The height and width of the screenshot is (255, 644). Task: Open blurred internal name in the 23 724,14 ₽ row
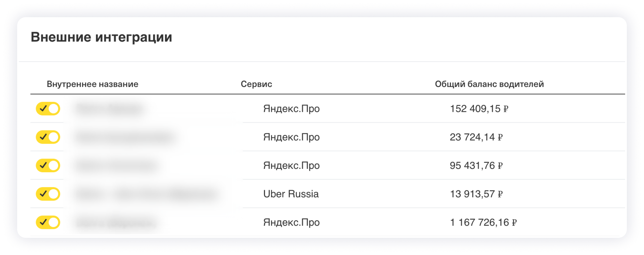[x=125, y=137]
